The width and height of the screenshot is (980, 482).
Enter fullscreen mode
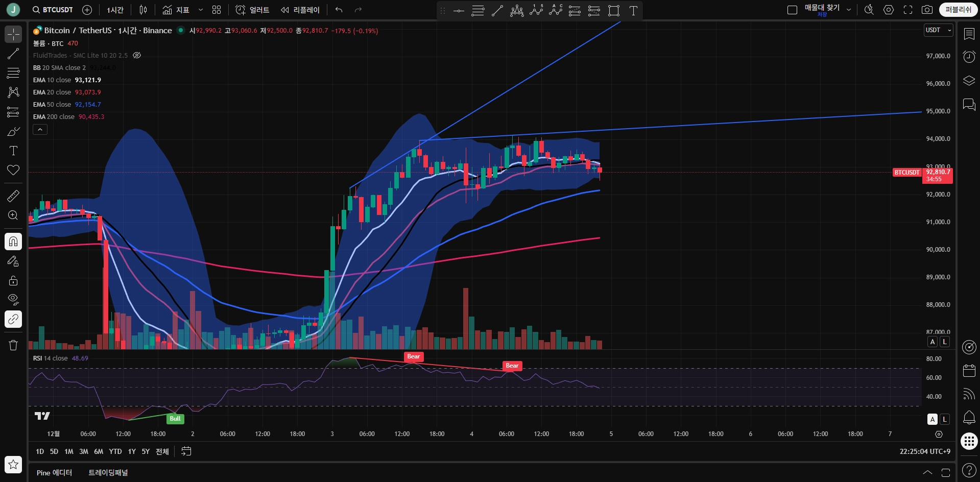pos(908,10)
